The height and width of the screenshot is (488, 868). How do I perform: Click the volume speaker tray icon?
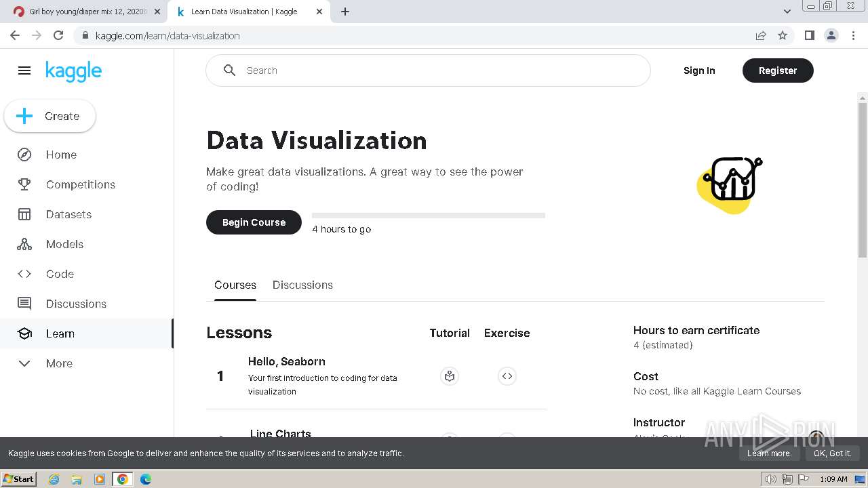point(771,479)
